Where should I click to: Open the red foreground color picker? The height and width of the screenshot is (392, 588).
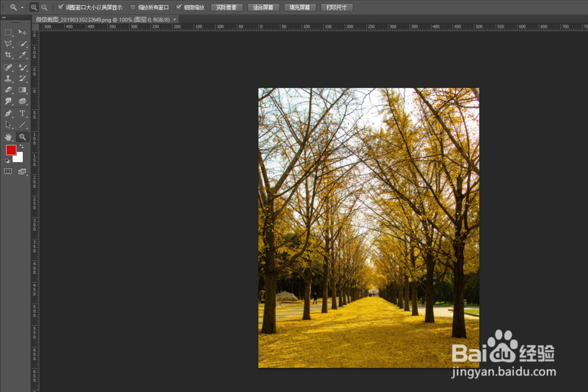[11, 150]
